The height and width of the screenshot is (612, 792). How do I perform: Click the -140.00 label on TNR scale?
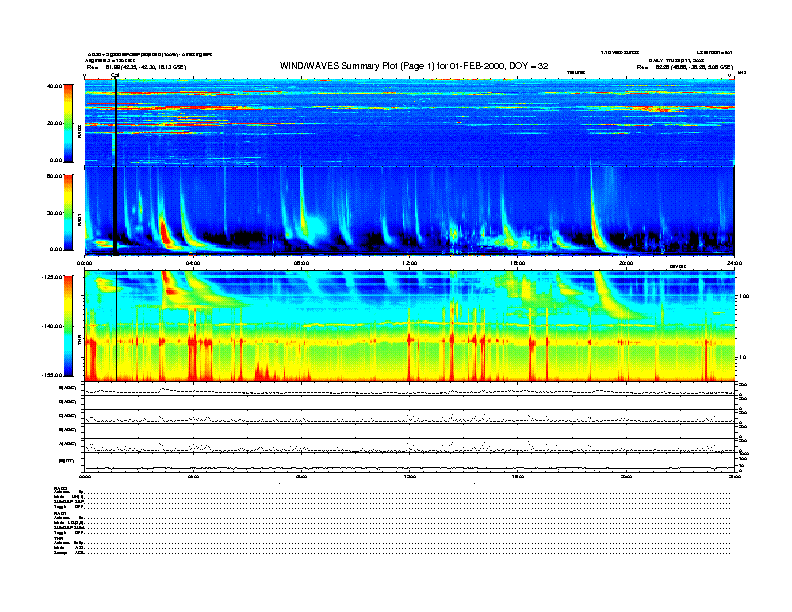coord(53,326)
